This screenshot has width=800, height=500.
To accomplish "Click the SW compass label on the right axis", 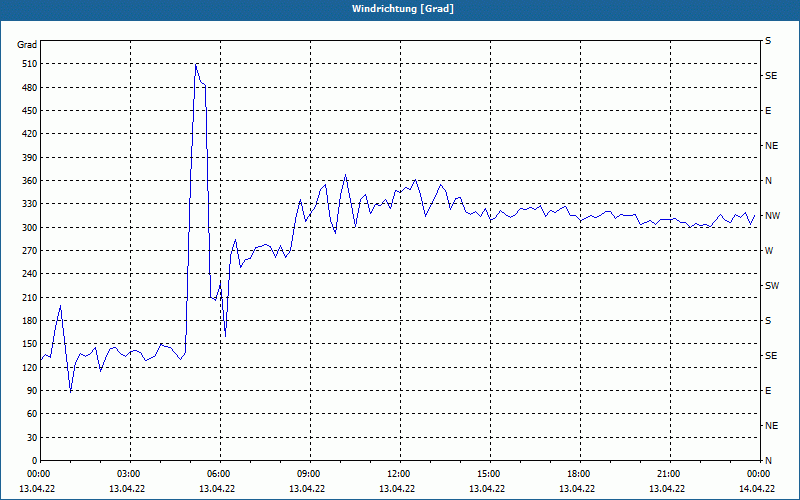I will click(x=772, y=286).
